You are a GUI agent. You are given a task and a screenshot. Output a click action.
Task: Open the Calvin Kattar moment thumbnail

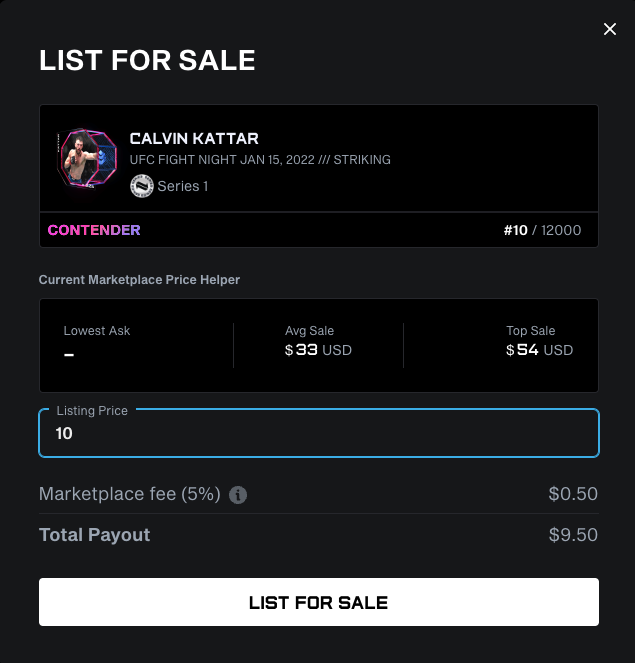pyautogui.click(x=87, y=159)
